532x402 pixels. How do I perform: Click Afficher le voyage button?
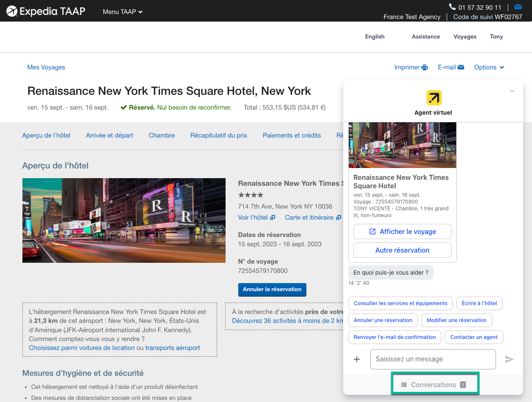[x=402, y=231]
